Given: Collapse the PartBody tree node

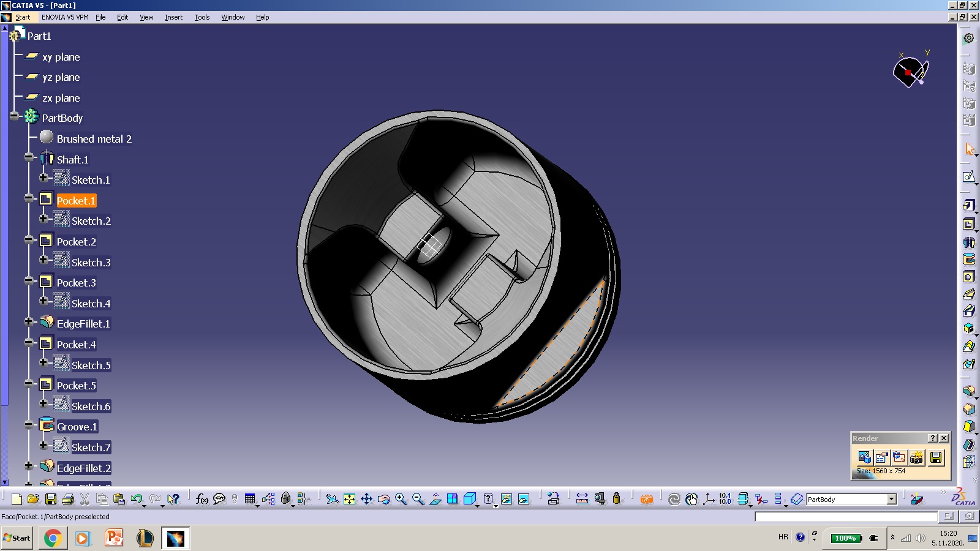Looking at the screenshot, I should (x=15, y=116).
